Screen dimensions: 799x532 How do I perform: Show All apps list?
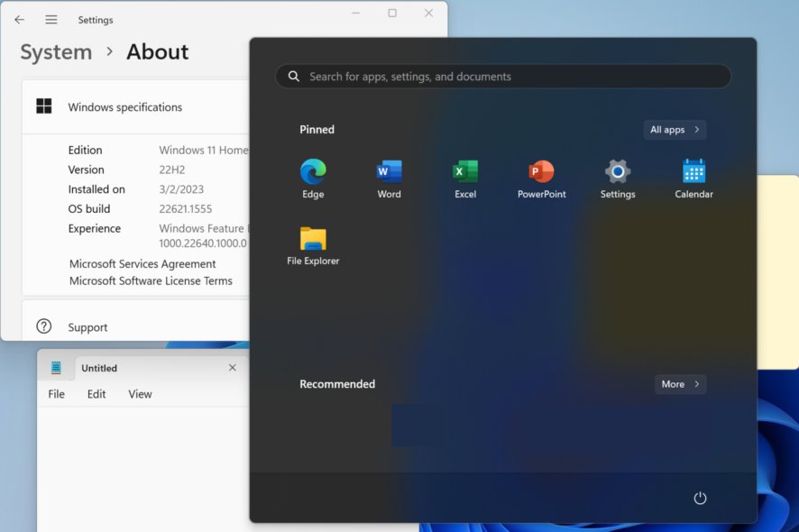click(675, 130)
